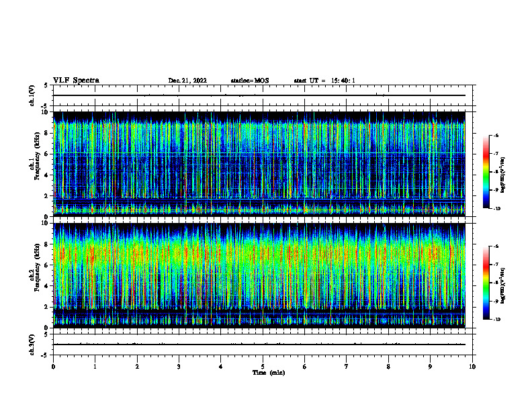Viewport: 532px width, 411px height.
Task: Click time axis tick label "3"
Action: coord(179,367)
